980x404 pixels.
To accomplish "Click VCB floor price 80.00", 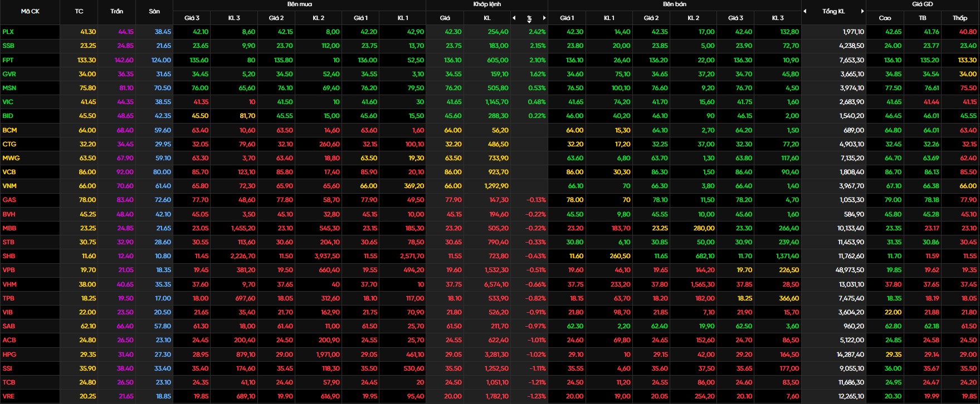I will pyautogui.click(x=162, y=172).
